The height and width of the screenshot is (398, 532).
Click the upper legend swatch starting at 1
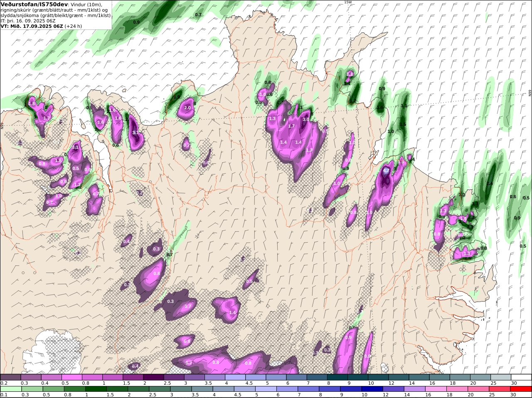pos(112,377)
